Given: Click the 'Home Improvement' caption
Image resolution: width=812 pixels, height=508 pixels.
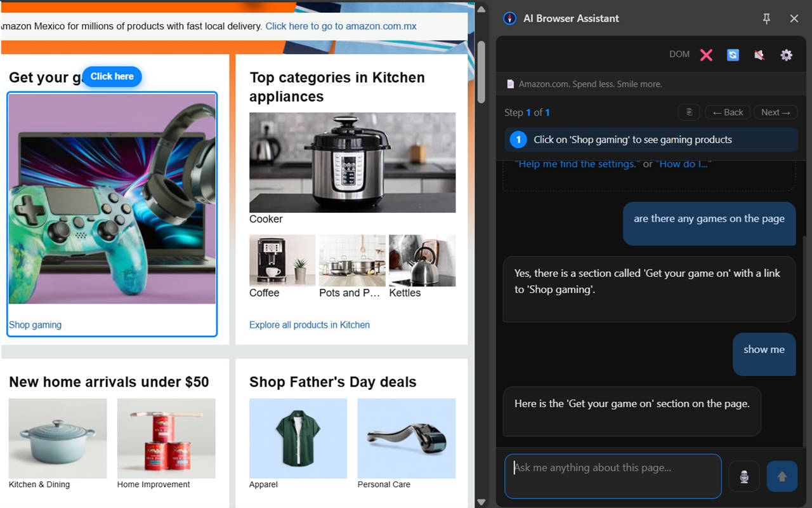Looking at the screenshot, I should (x=154, y=485).
